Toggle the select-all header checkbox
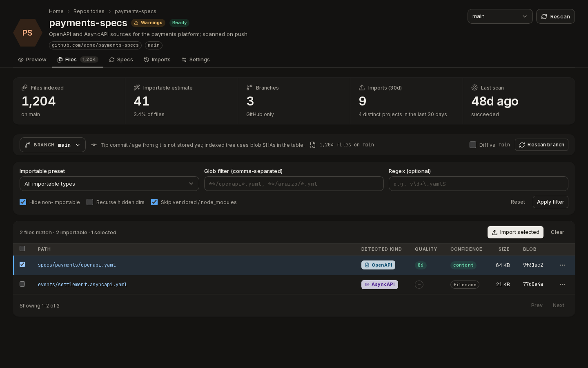 click(x=22, y=248)
